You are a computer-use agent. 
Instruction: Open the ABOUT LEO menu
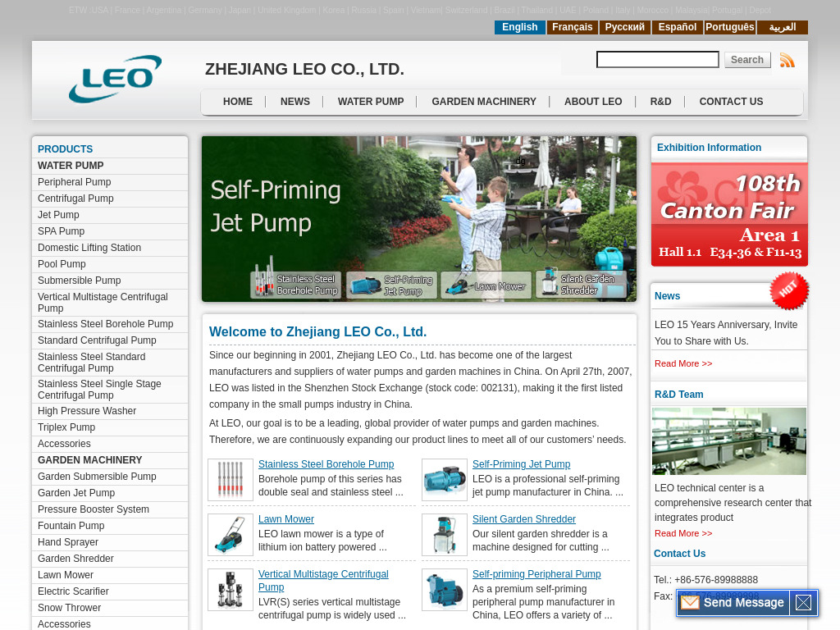click(593, 102)
